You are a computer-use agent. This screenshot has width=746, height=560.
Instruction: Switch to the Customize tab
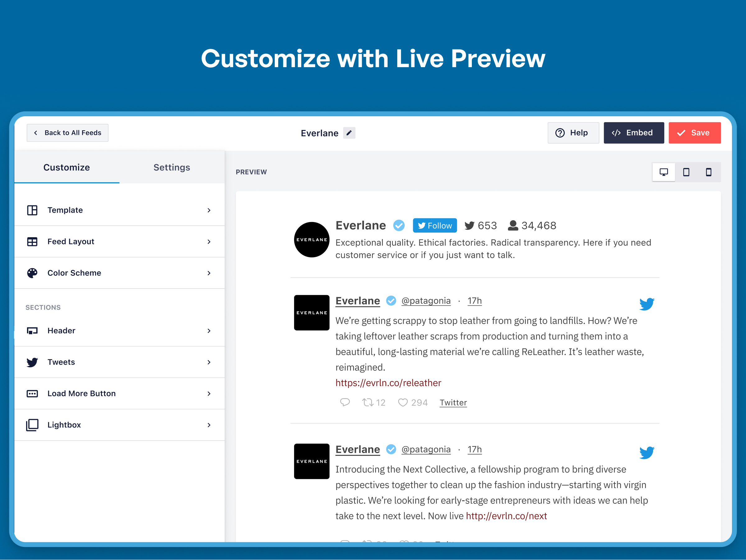pyautogui.click(x=67, y=167)
